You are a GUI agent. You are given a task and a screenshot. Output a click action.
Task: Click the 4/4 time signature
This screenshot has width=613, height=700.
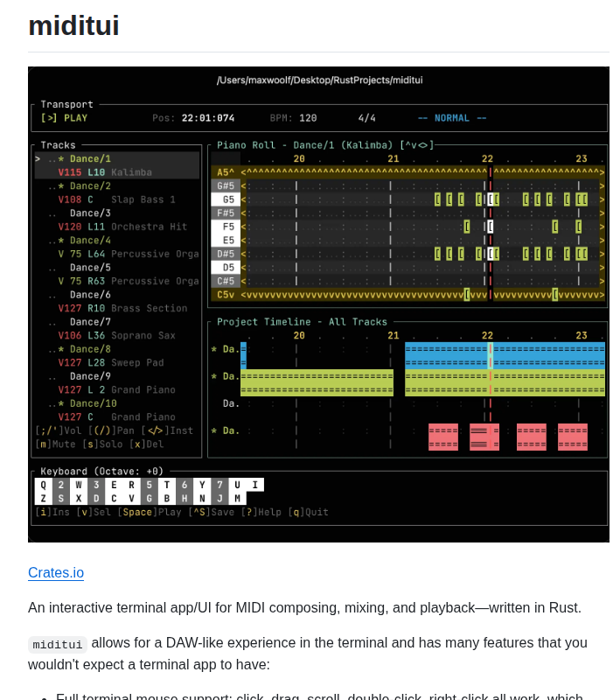366,118
